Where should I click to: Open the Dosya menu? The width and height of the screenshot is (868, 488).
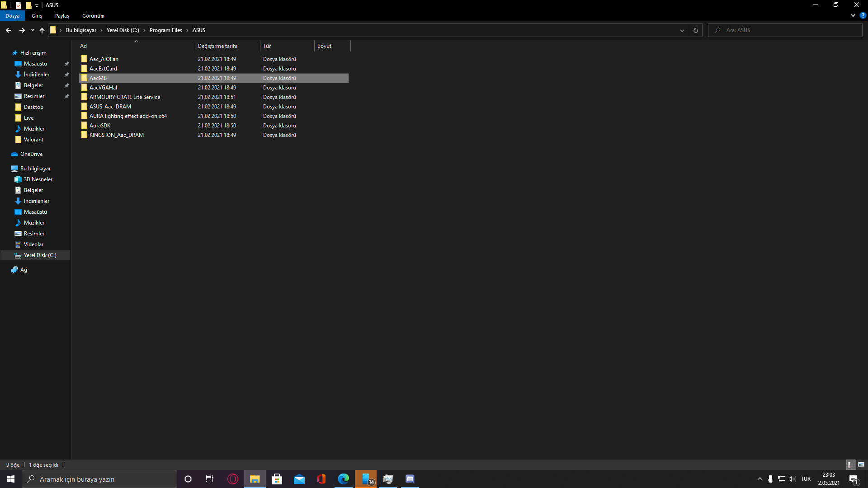point(12,16)
